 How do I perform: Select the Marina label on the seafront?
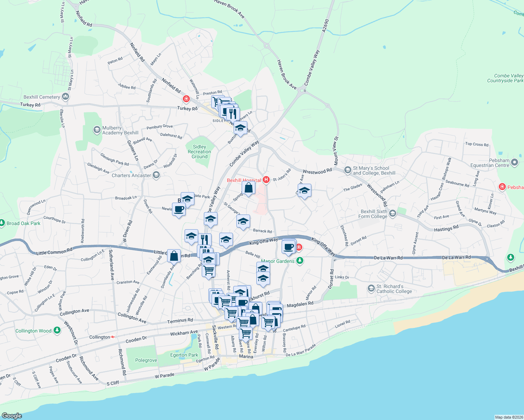coord(246,356)
